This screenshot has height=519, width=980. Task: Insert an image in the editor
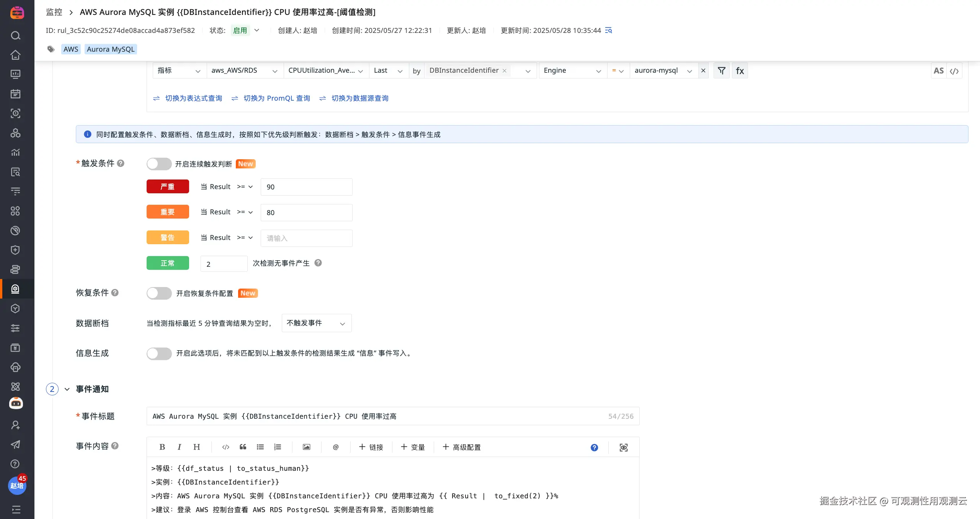click(x=307, y=447)
